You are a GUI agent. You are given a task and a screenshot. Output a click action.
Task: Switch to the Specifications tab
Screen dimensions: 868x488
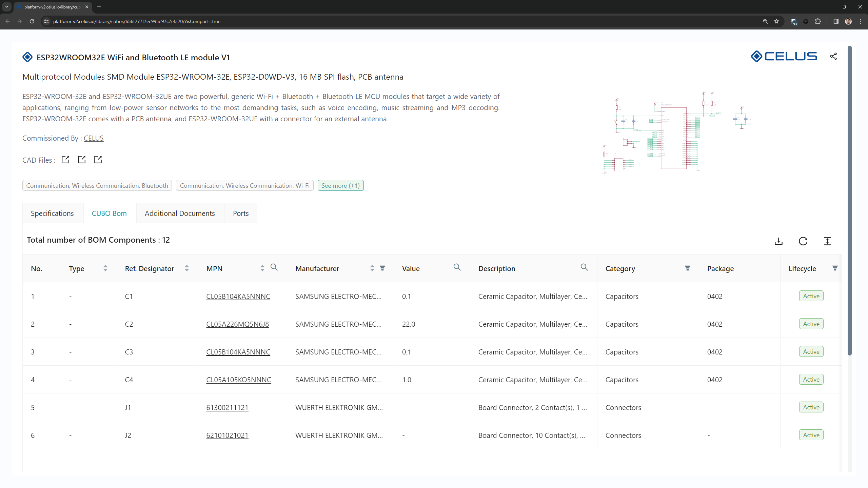coord(52,213)
